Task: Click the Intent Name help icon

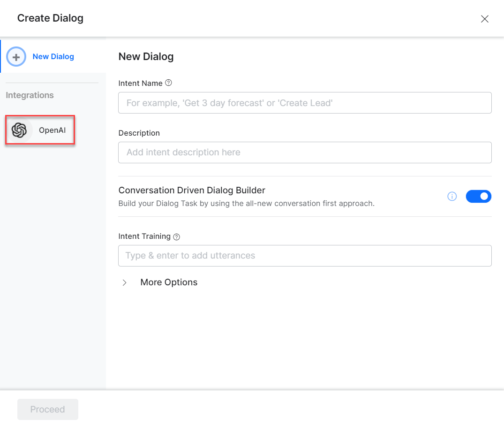Action: pos(169,83)
